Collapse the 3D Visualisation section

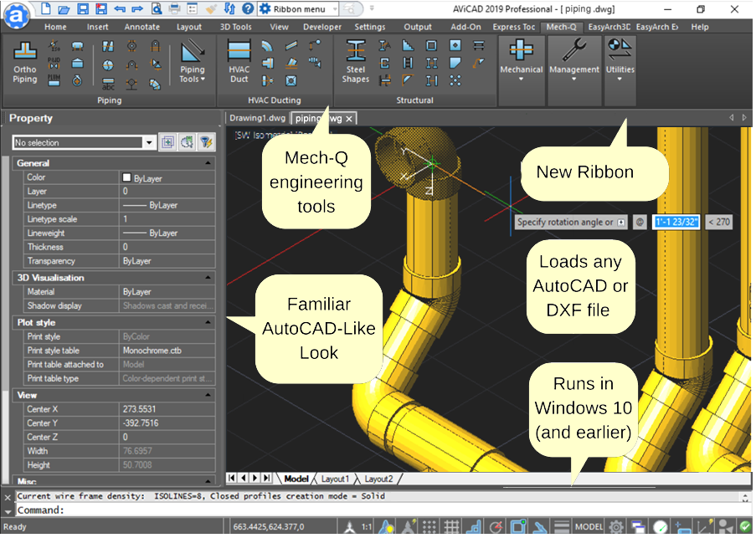pyautogui.click(x=208, y=278)
